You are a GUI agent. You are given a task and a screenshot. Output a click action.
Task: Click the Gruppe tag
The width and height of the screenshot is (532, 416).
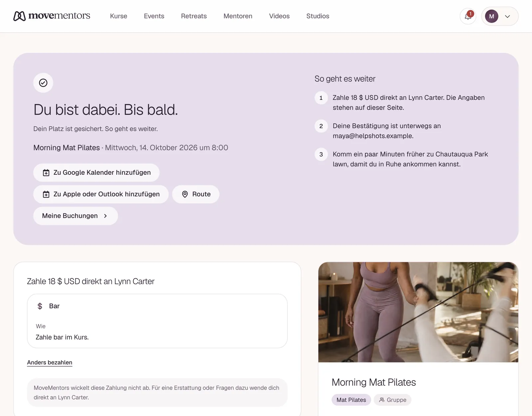392,400
